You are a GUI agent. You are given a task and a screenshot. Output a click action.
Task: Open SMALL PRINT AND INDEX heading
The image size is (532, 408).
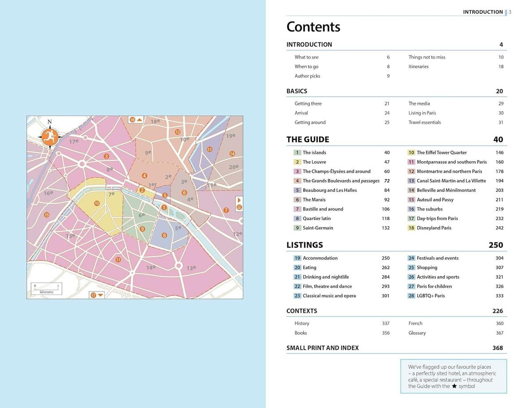click(322, 348)
